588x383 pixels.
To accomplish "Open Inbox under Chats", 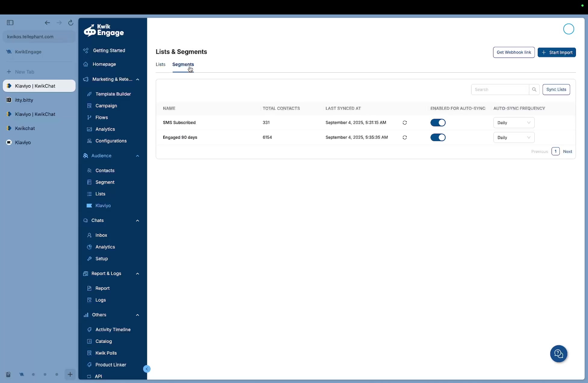I will (101, 235).
